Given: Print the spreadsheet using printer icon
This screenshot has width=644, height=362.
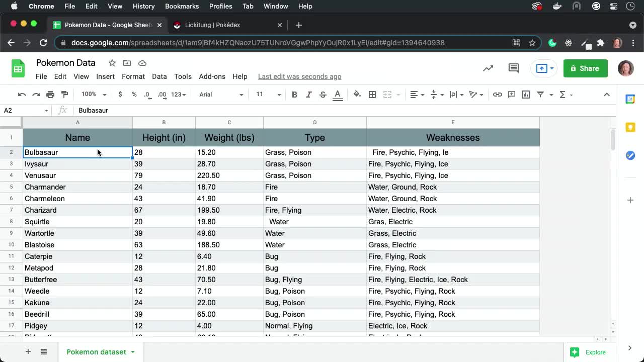Looking at the screenshot, I should (x=50, y=95).
